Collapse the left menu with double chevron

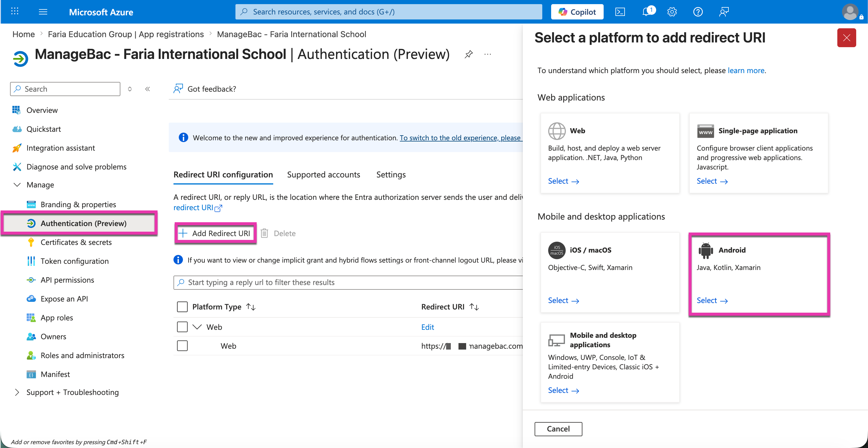[147, 89]
